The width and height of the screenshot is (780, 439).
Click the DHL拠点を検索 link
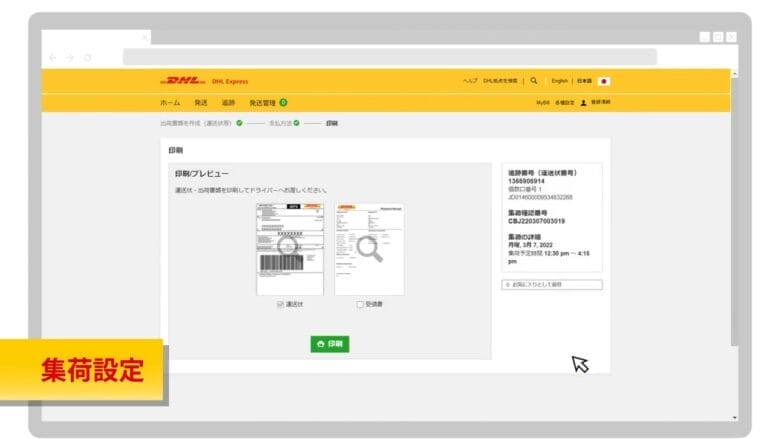pyautogui.click(x=500, y=81)
